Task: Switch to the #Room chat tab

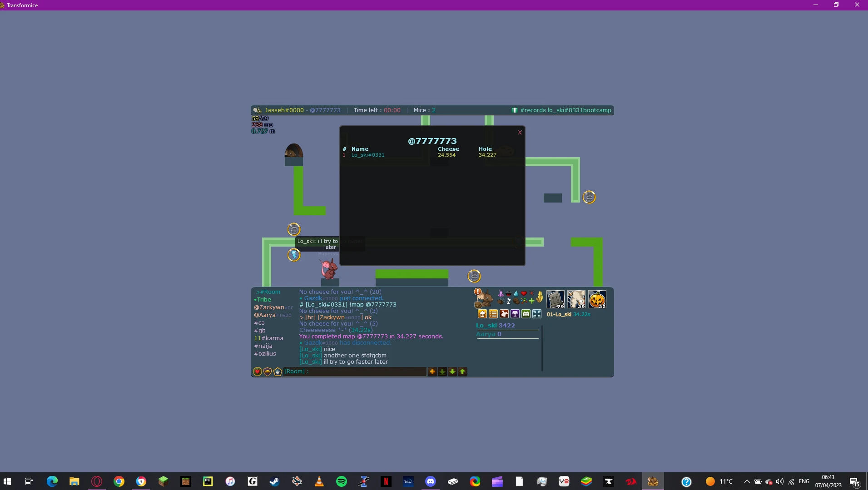Action: pos(268,292)
